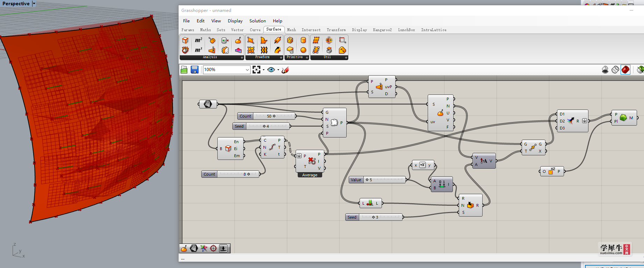Zoom extents with the bracket frame icon
Viewport: 644px width, 268px height.
coord(256,70)
